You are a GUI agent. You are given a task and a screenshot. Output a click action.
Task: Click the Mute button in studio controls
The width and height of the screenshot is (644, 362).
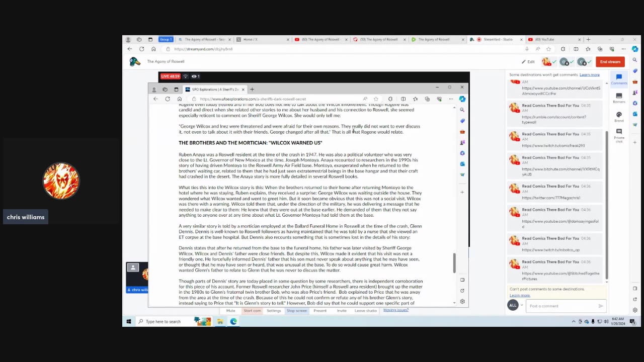[230, 311]
